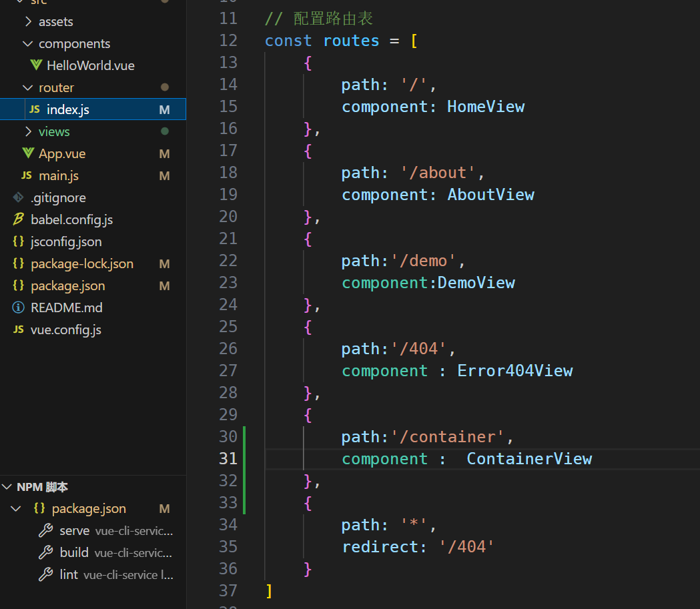Expand the views folder

click(29, 131)
